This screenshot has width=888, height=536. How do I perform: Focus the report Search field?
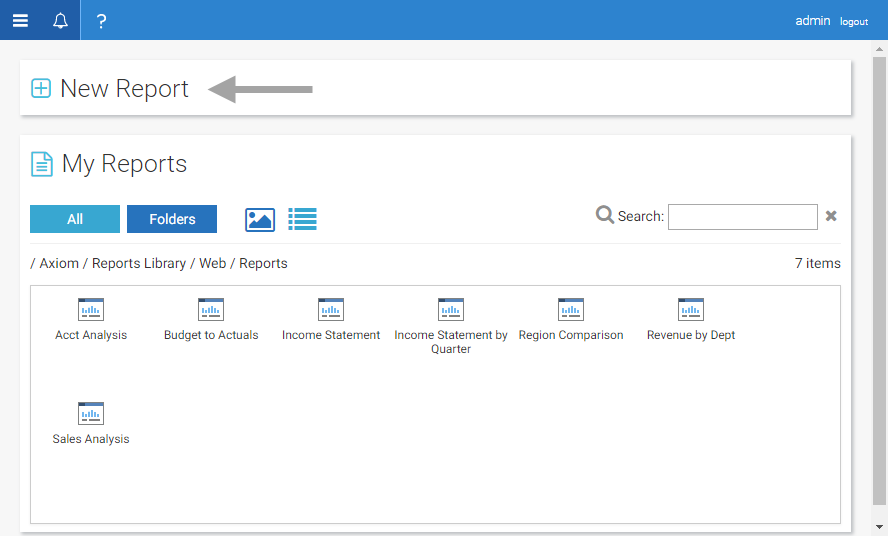tap(742, 216)
